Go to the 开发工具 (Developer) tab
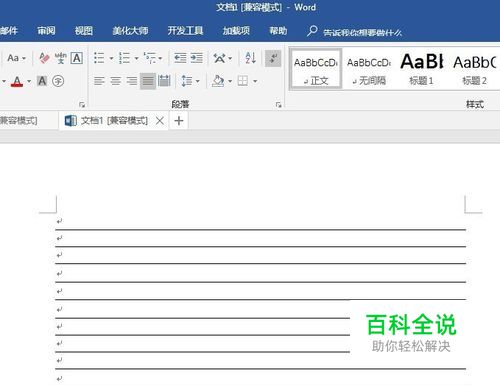 pyautogui.click(x=185, y=31)
